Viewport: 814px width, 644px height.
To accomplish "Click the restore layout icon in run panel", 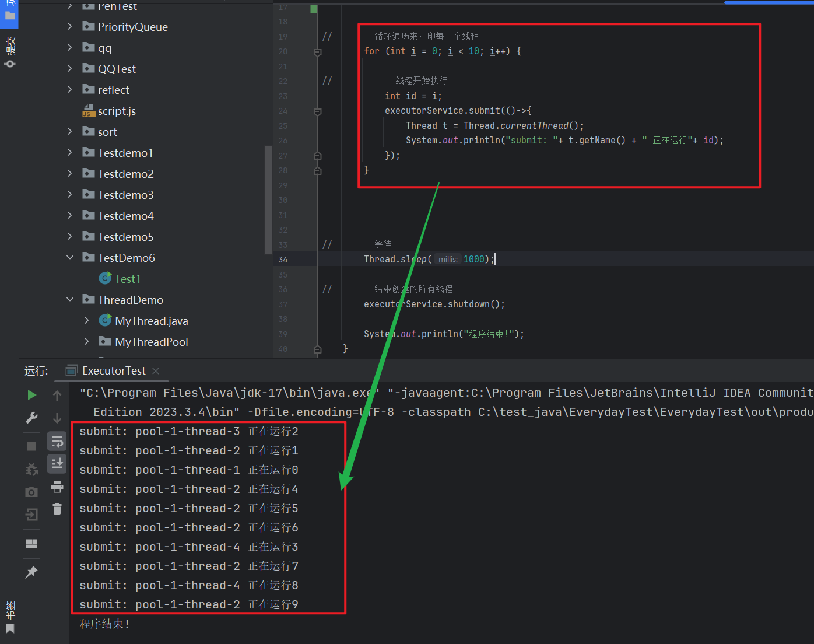I will [31, 544].
